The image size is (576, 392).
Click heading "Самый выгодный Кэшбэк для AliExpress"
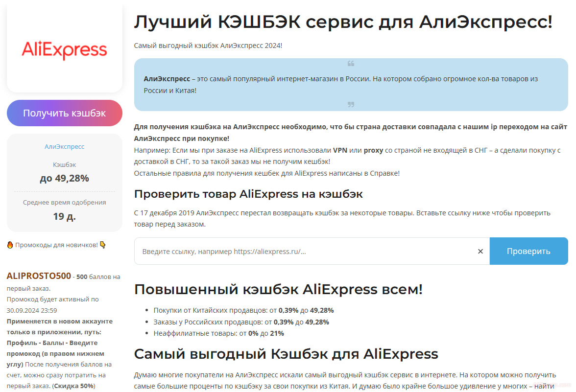tap(286, 354)
